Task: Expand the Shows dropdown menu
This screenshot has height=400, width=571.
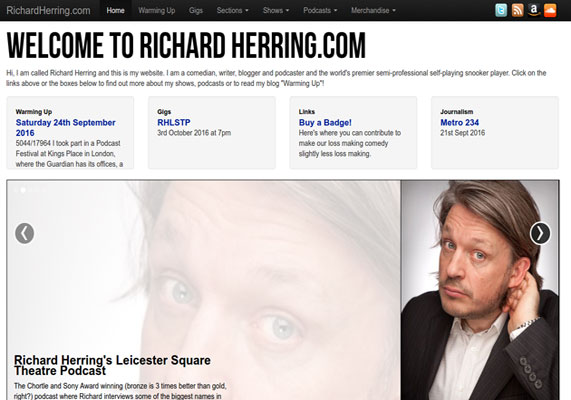Action: click(x=276, y=11)
